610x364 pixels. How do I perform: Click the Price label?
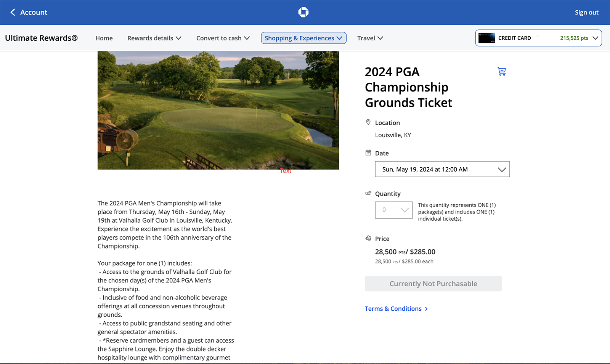(x=382, y=239)
